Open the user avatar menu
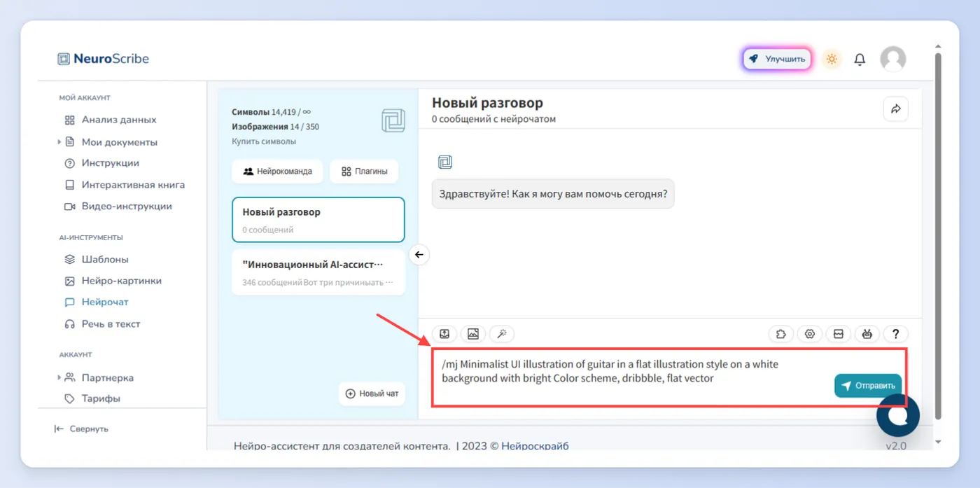Image resolution: width=980 pixels, height=488 pixels. (892, 59)
